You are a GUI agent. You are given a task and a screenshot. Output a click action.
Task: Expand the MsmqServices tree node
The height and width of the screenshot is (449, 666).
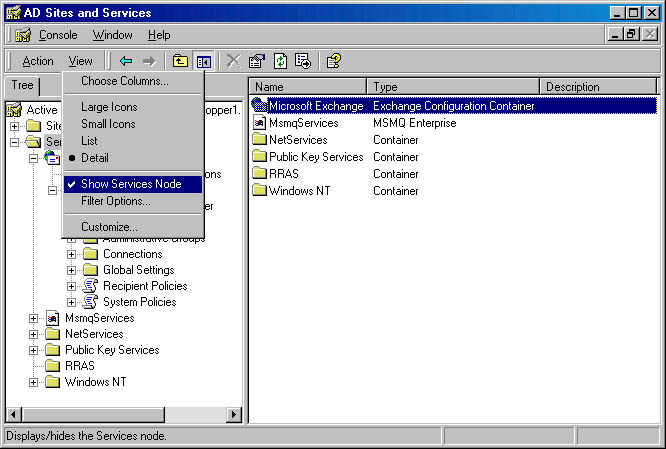[34, 318]
